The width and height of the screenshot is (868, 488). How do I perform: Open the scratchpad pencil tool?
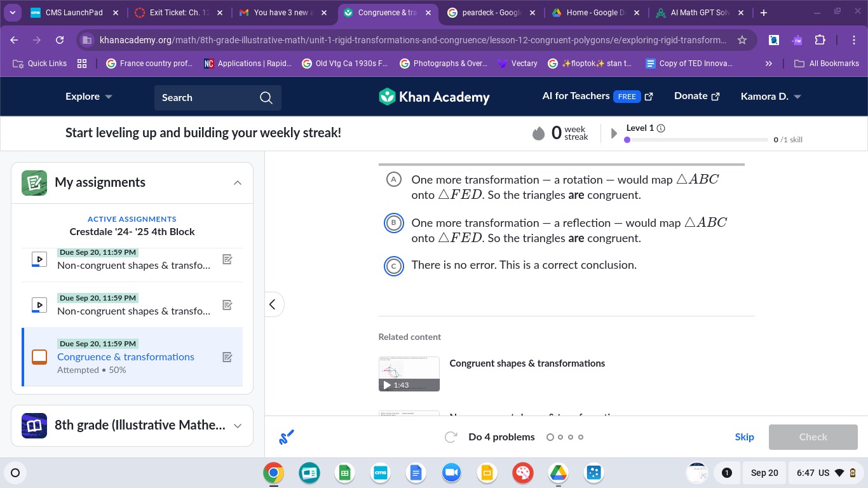(287, 437)
